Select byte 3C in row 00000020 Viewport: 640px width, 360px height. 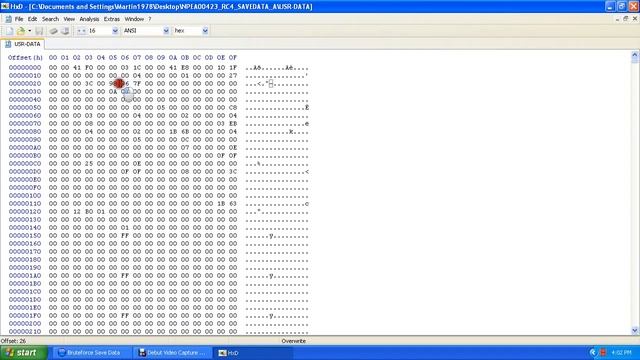point(89,83)
